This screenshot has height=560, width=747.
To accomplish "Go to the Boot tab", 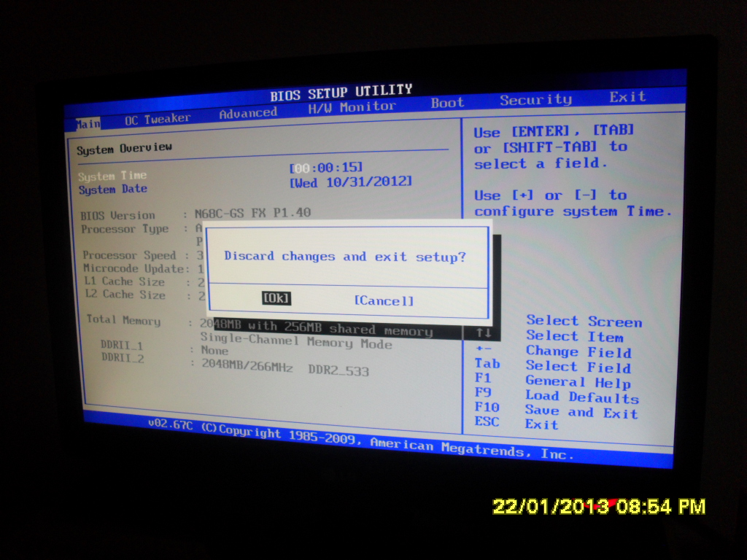I will [447, 102].
